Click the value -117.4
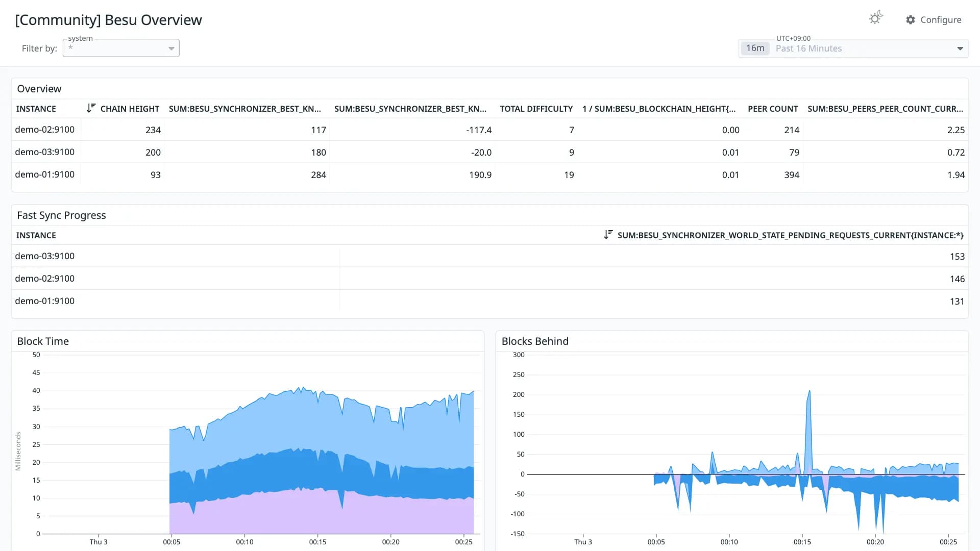Viewport: 980px width, 551px height. click(x=479, y=130)
